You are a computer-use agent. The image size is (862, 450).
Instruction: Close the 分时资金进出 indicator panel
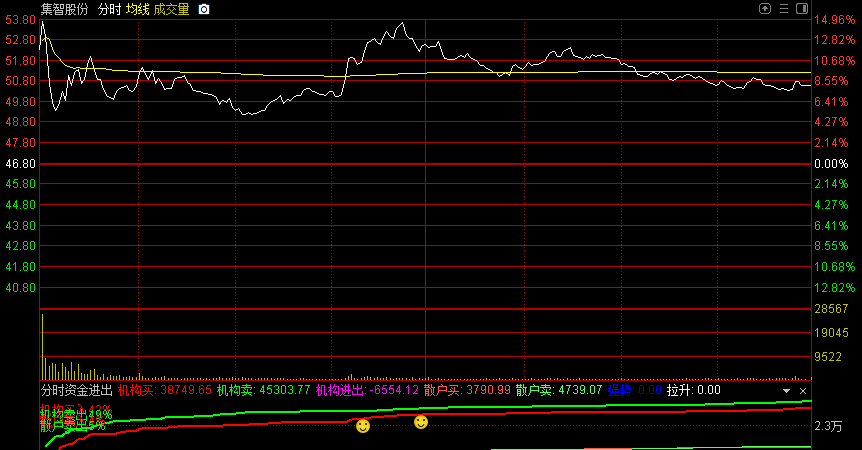[803, 390]
